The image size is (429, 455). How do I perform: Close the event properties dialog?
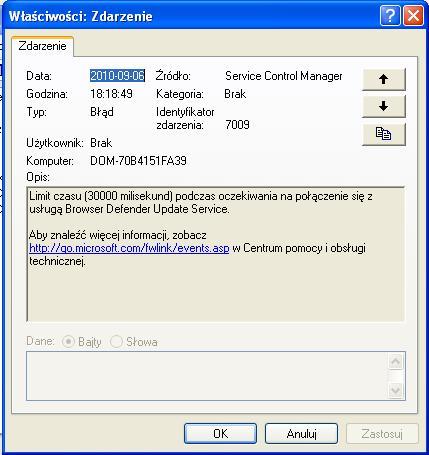(x=413, y=15)
